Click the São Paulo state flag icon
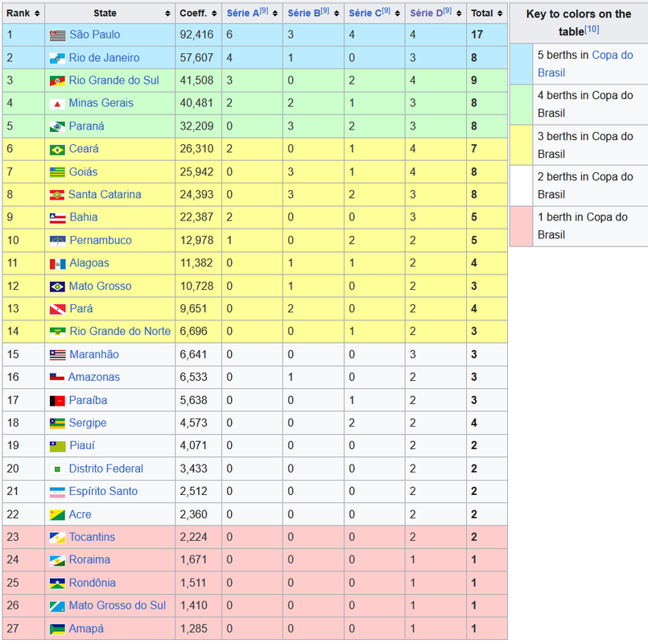The width and height of the screenshot is (648, 644). (57, 35)
